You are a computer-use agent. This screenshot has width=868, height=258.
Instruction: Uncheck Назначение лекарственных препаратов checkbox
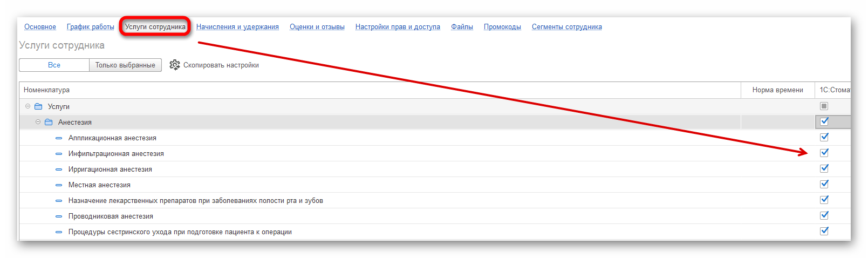point(824,200)
